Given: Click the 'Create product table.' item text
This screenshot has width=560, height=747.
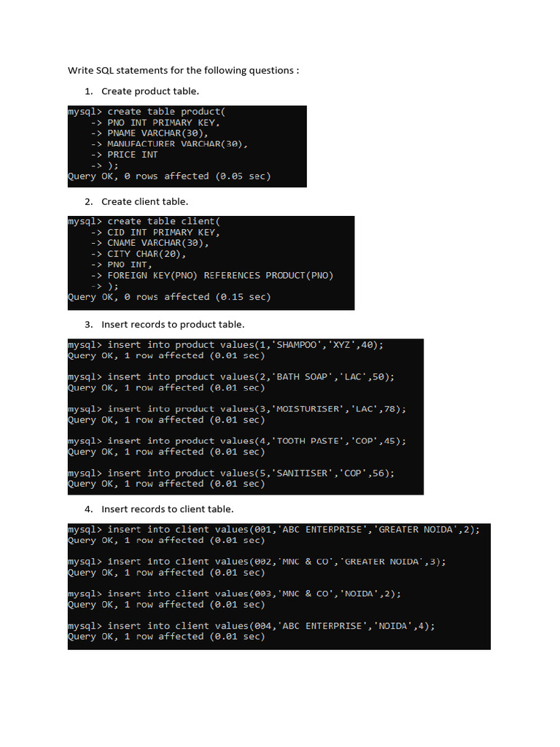Looking at the screenshot, I should coord(150,91).
